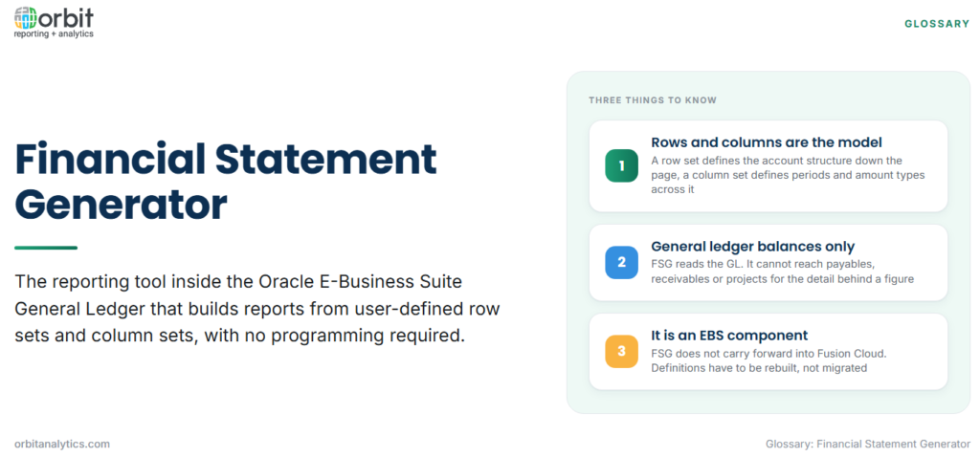The image size is (980, 457).
Task: Click the green number 1 badge
Action: pos(621,165)
